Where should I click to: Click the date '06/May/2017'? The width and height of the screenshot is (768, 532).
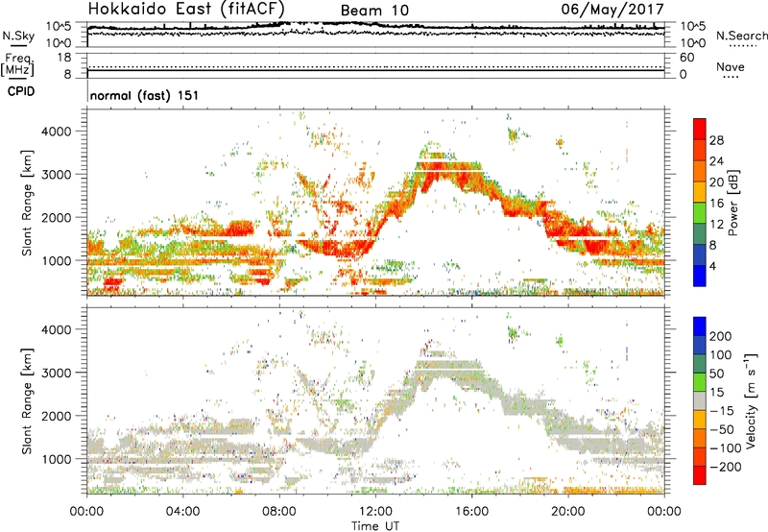[x=612, y=9]
